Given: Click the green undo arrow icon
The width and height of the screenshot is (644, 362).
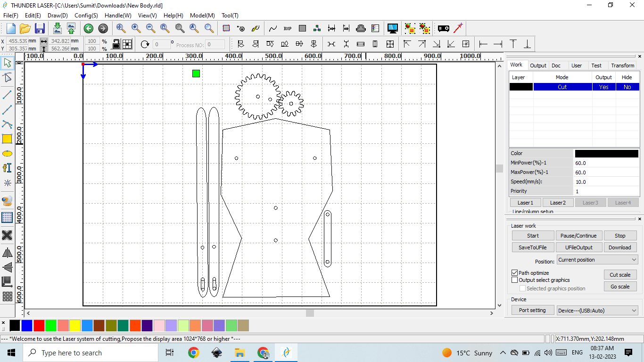Looking at the screenshot, I should tap(88, 28).
